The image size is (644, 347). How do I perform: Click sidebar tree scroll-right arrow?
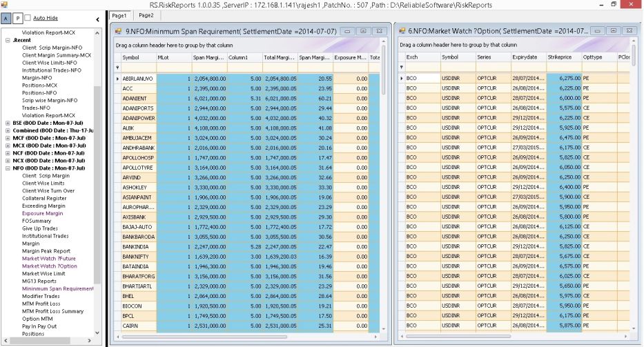[x=90, y=341]
